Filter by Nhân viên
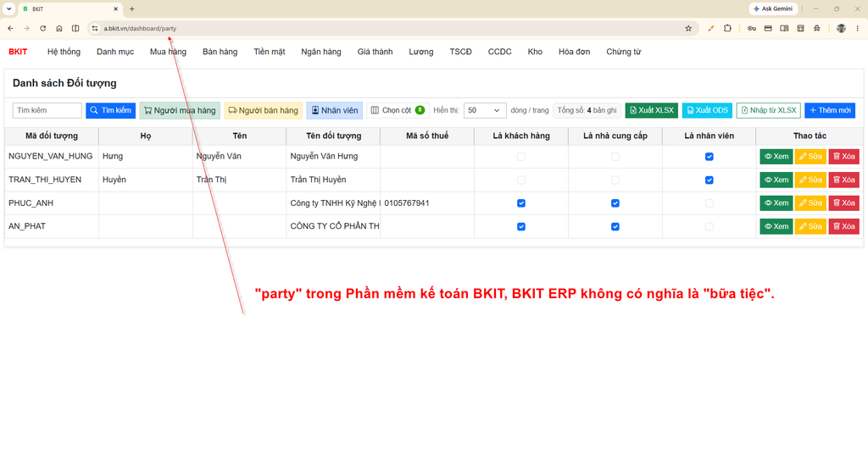This screenshot has width=868, height=466. pyautogui.click(x=334, y=110)
